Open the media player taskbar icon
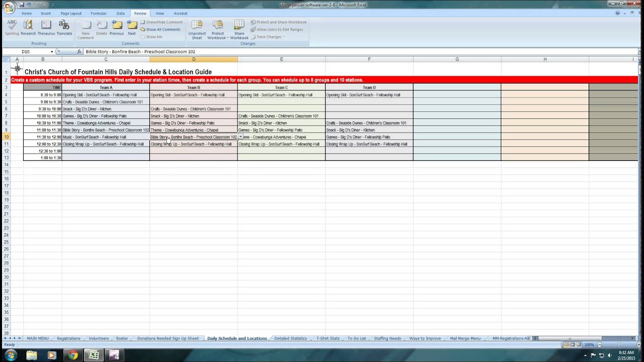 (51, 355)
